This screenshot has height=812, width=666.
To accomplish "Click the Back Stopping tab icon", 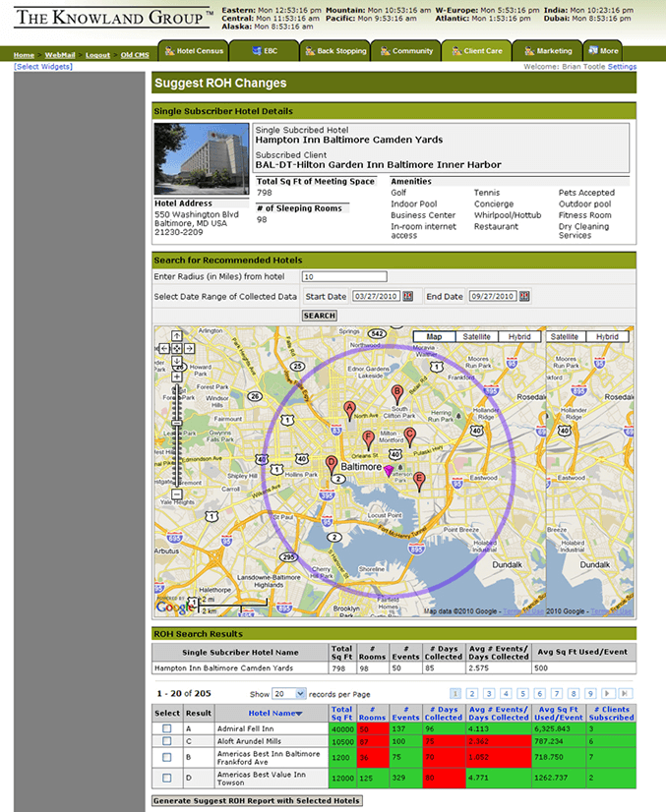I will (x=310, y=51).
